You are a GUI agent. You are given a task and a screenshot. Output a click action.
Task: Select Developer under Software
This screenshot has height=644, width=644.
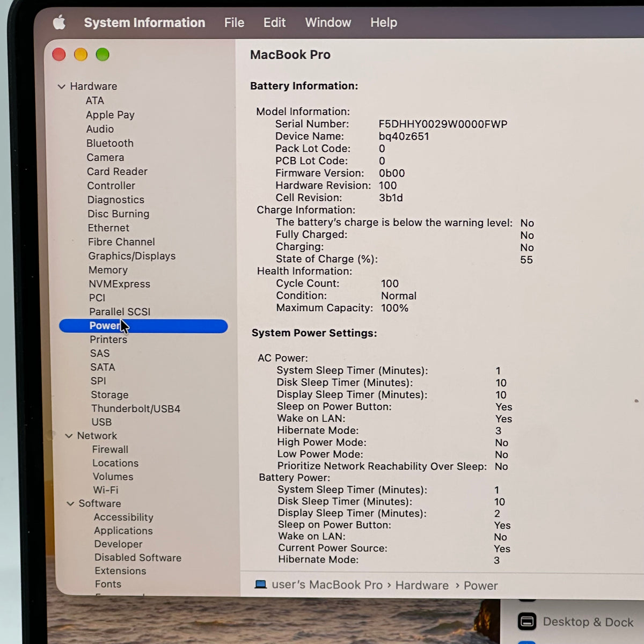118,544
